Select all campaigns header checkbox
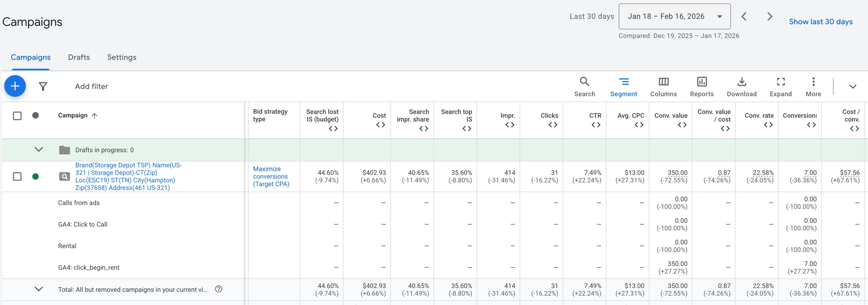The image size is (868, 305). (x=17, y=116)
